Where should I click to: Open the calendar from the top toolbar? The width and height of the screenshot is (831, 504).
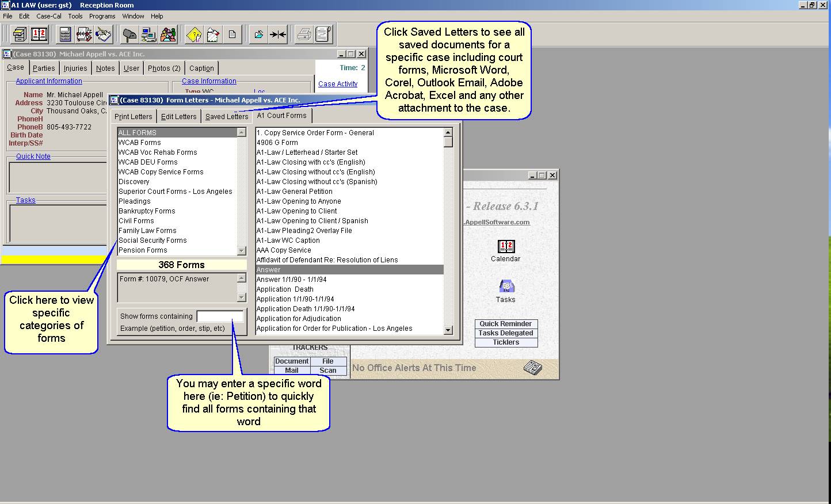coord(39,35)
